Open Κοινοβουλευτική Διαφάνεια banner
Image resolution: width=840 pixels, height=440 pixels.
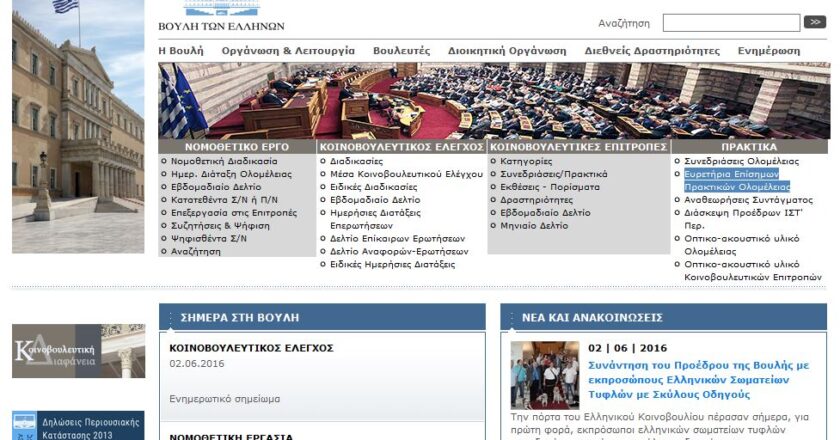point(78,351)
